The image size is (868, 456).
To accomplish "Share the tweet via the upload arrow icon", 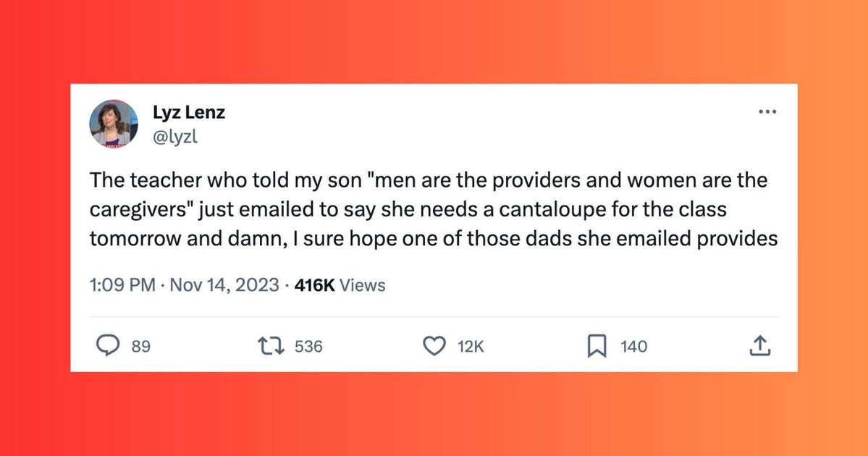I will pos(759,347).
